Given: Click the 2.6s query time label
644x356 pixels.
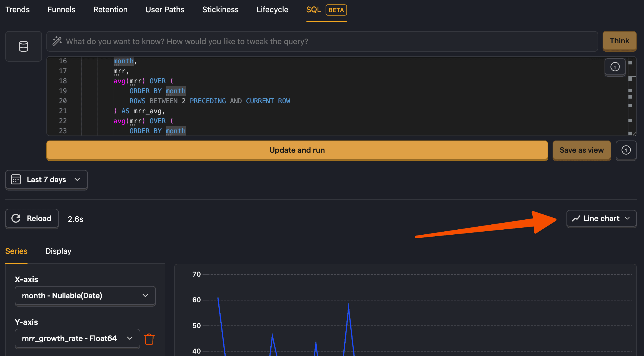Looking at the screenshot, I should coord(76,219).
